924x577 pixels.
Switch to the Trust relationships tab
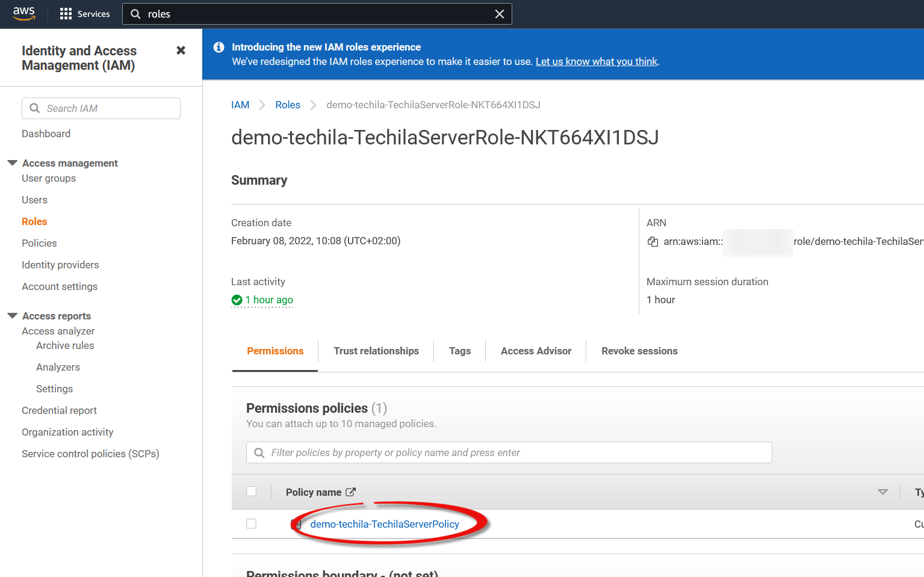376,351
